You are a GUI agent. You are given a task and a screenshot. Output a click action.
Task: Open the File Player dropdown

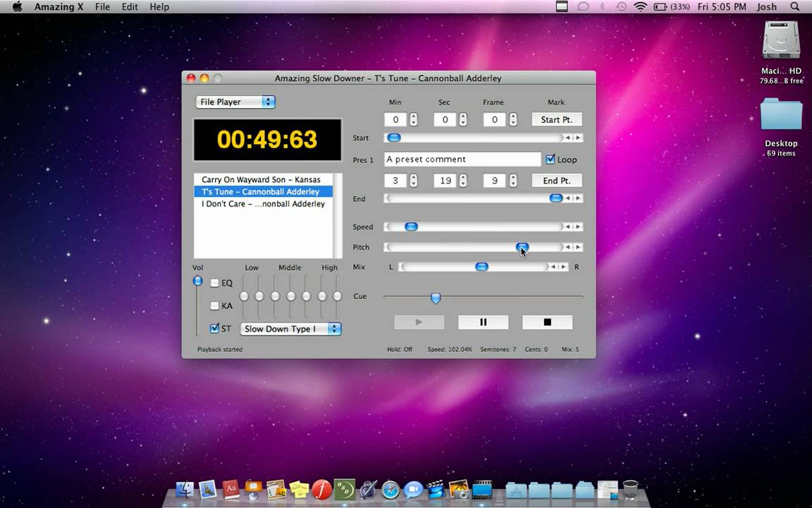235,102
